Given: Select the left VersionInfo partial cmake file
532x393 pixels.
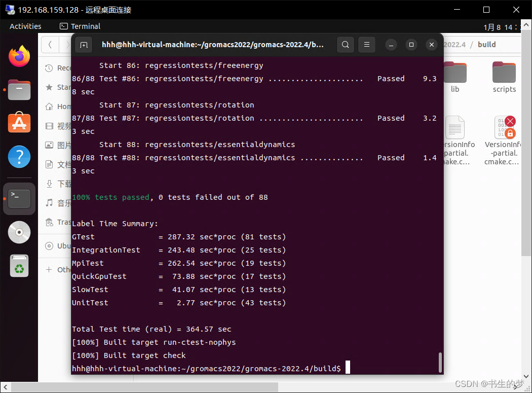Looking at the screenshot, I should 457,140.
